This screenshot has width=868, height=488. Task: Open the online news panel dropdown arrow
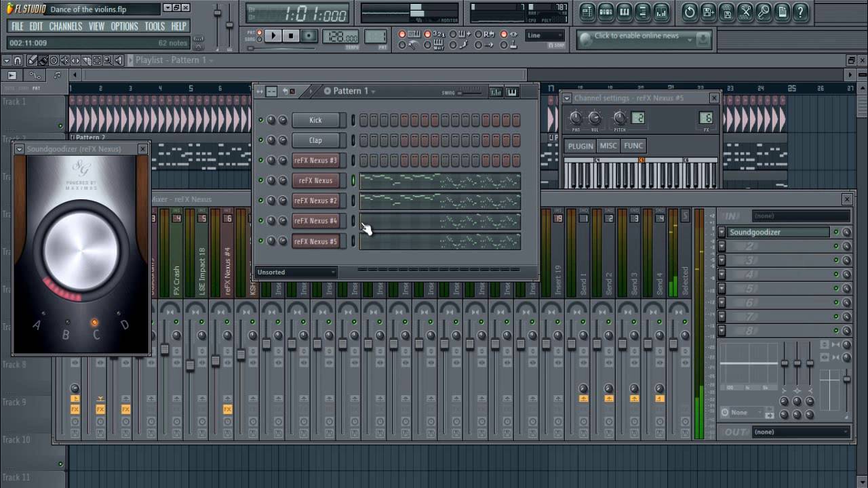(x=690, y=39)
